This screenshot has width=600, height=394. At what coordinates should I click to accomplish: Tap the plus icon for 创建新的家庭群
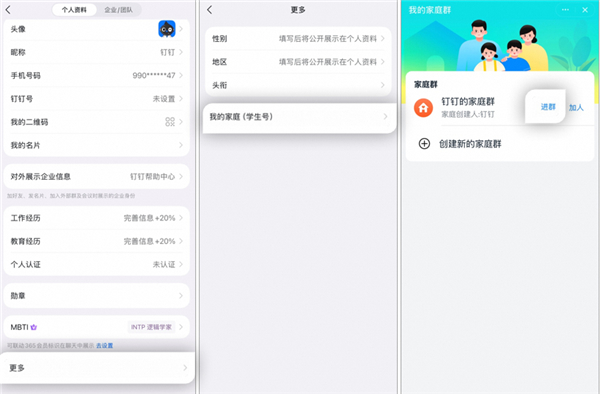(424, 144)
